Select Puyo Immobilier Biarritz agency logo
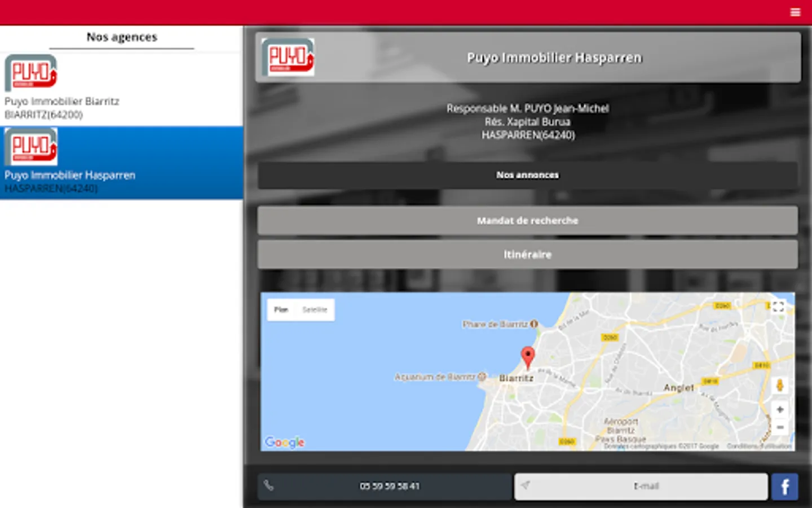This screenshot has height=508, width=812. click(31, 73)
